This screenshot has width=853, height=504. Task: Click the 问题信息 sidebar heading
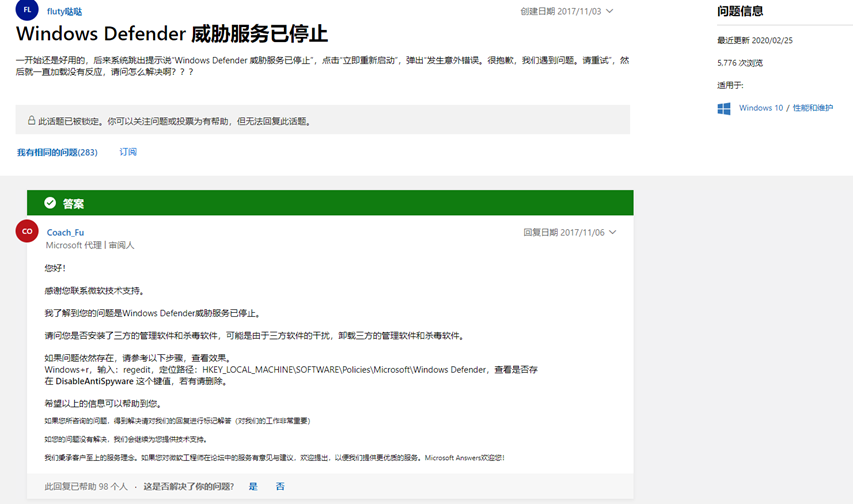pos(740,12)
